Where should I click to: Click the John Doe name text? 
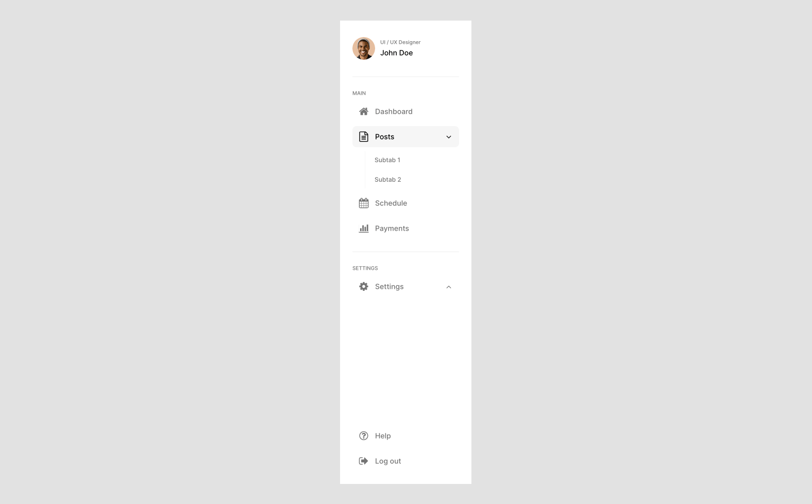click(396, 53)
